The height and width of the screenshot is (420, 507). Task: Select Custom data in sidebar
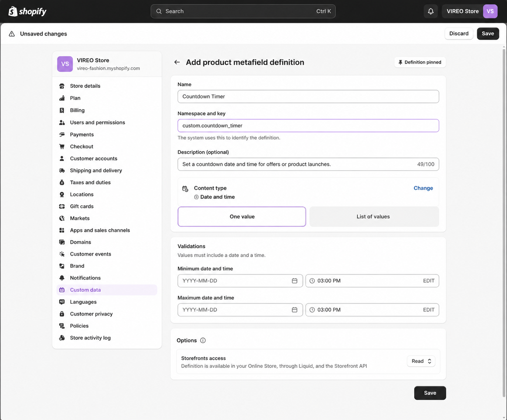[x=107, y=290]
